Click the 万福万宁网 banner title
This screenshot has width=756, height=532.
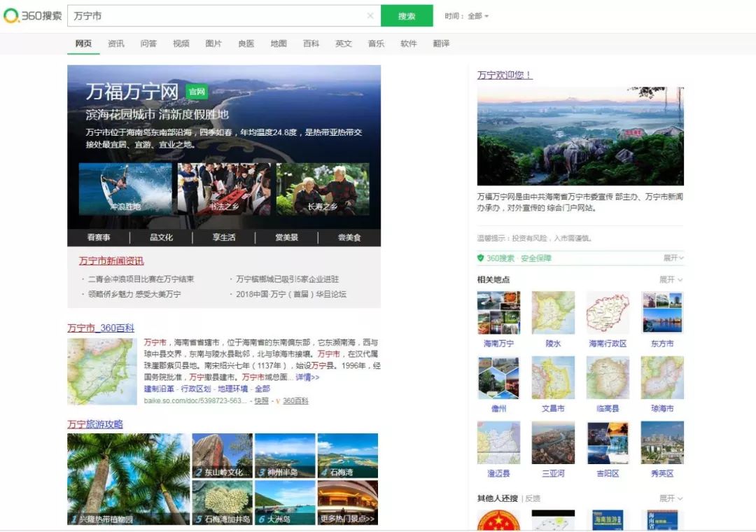click(132, 92)
